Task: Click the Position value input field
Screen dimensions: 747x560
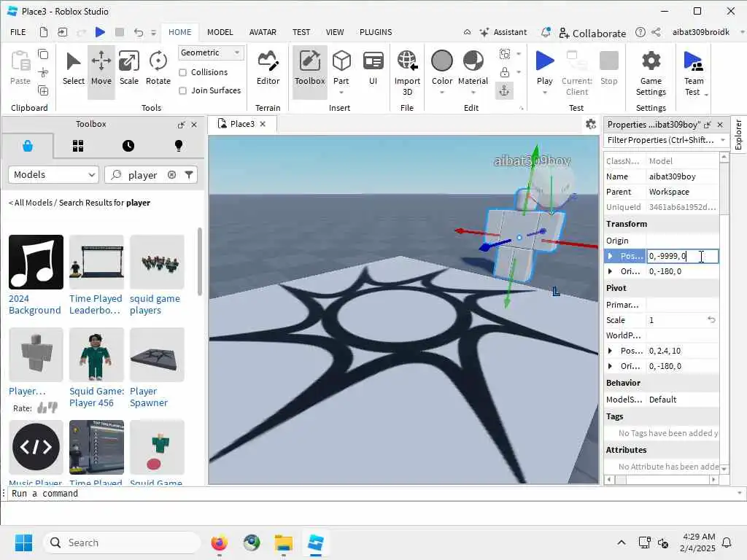Action: point(682,256)
